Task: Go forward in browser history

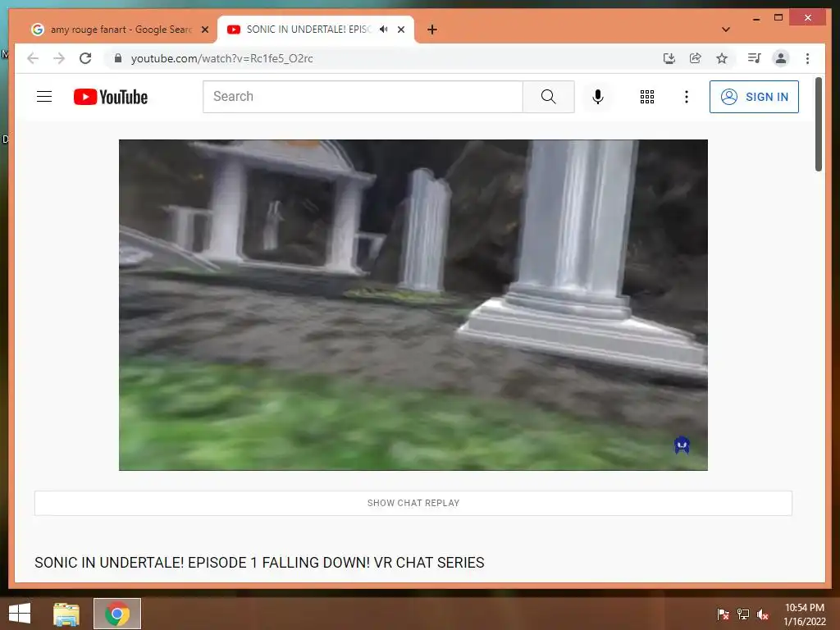Action: coord(59,58)
